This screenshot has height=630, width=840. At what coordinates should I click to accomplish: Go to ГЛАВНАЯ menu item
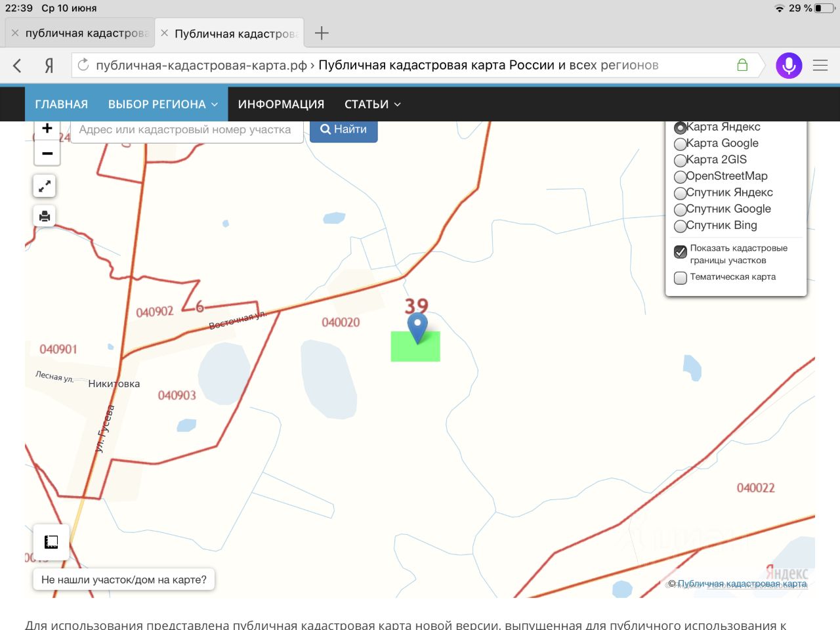click(62, 104)
